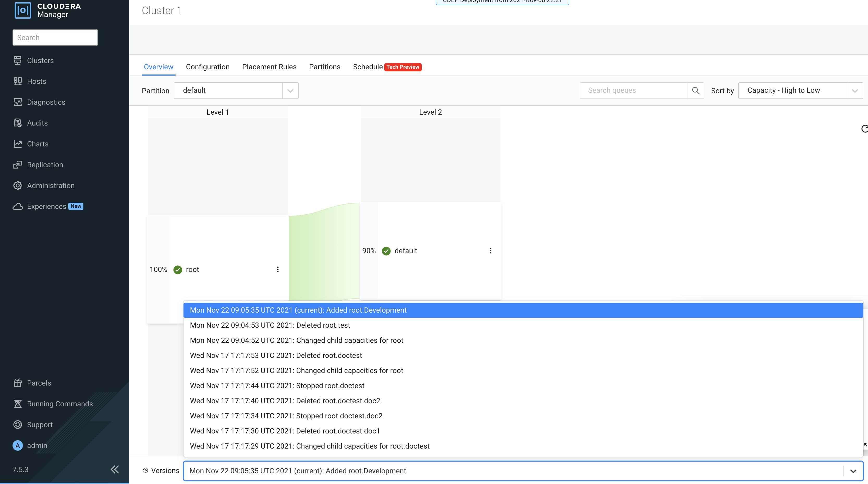Select the 'Stopped root.doctest' version entry
The image size is (868, 484).
pyautogui.click(x=277, y=385)
